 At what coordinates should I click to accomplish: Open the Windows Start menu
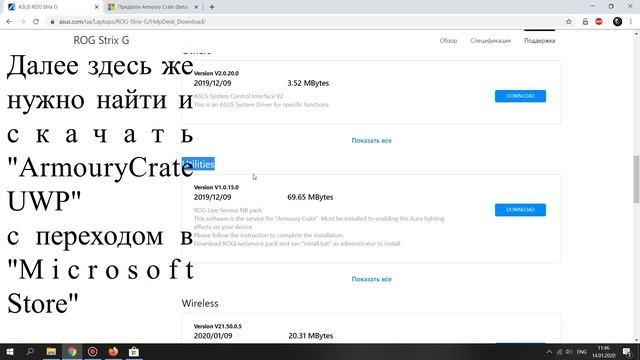[x=10, y=351]
